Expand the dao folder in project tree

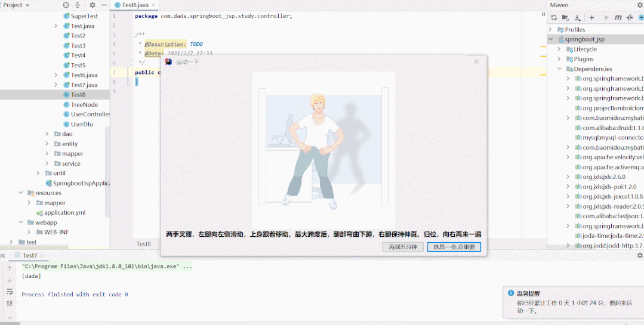[47, 134]
